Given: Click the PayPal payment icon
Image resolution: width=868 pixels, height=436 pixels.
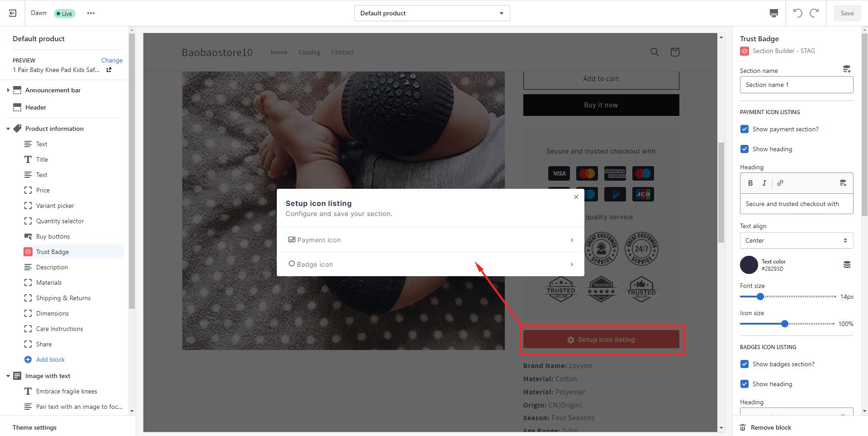Looking at the screenshot, I should pos(615,194).
